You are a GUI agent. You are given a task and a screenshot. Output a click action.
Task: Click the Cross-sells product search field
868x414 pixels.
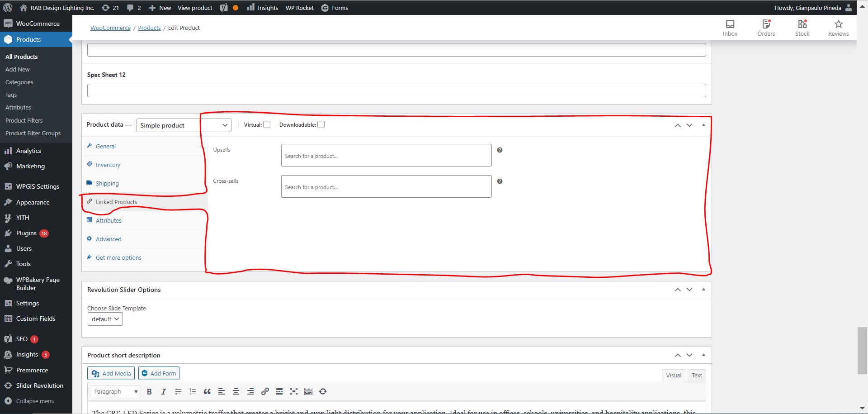point(386,187)
